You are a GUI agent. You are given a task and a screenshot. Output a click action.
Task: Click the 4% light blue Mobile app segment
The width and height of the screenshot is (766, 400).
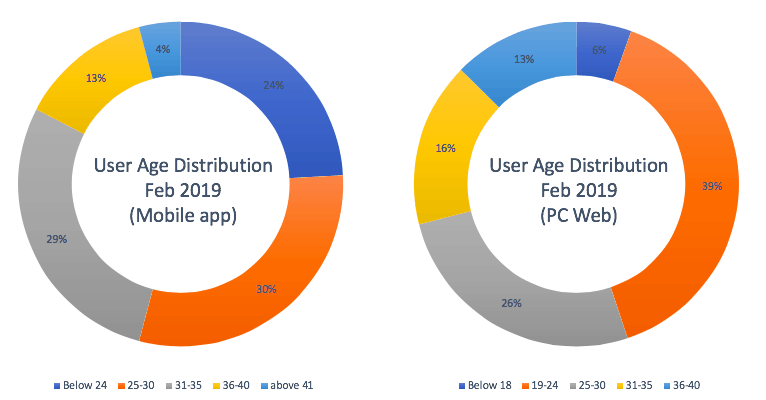coord(161,46)
